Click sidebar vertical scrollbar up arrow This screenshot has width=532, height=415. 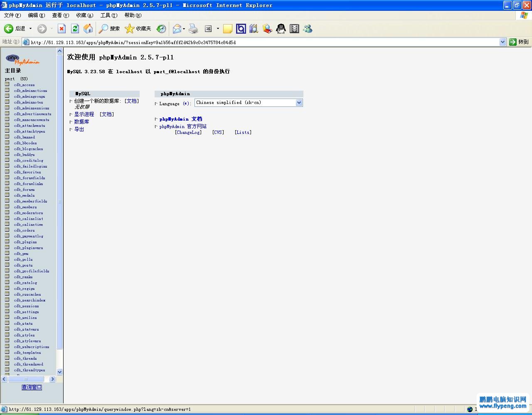[59, 51]
